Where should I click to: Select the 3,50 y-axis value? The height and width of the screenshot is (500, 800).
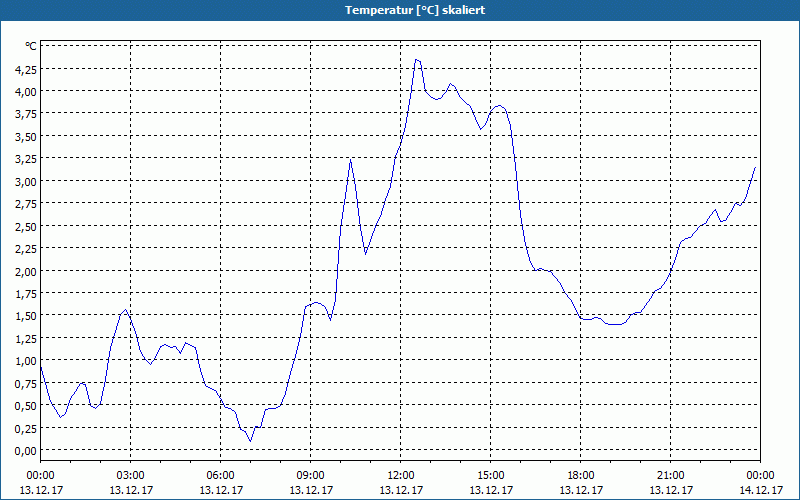coord(27,136)
